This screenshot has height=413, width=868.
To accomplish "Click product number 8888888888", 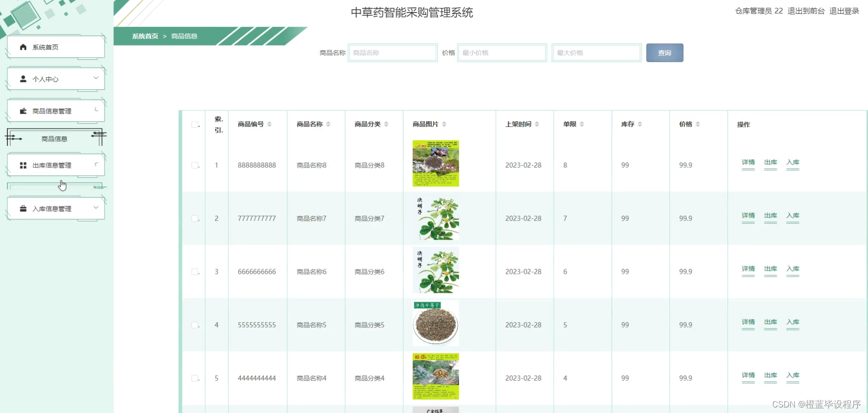I will [x=257, y=165].
